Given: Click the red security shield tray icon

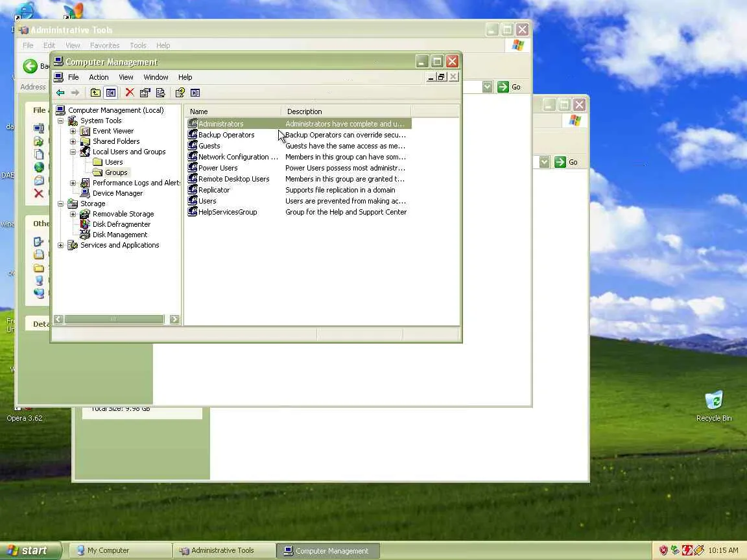Looking at the screenshot, I should [663, 550].
